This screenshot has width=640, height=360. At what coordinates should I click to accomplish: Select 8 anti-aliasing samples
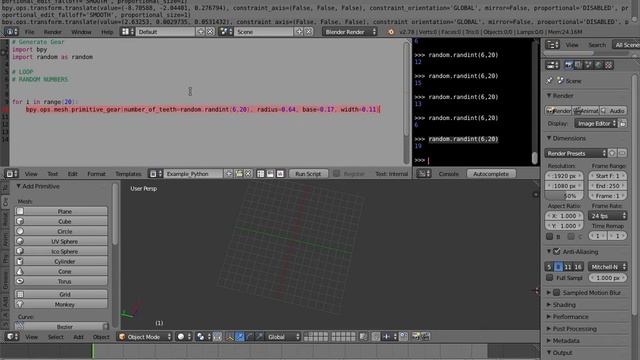pyautogui.click(x=558, y=267)
